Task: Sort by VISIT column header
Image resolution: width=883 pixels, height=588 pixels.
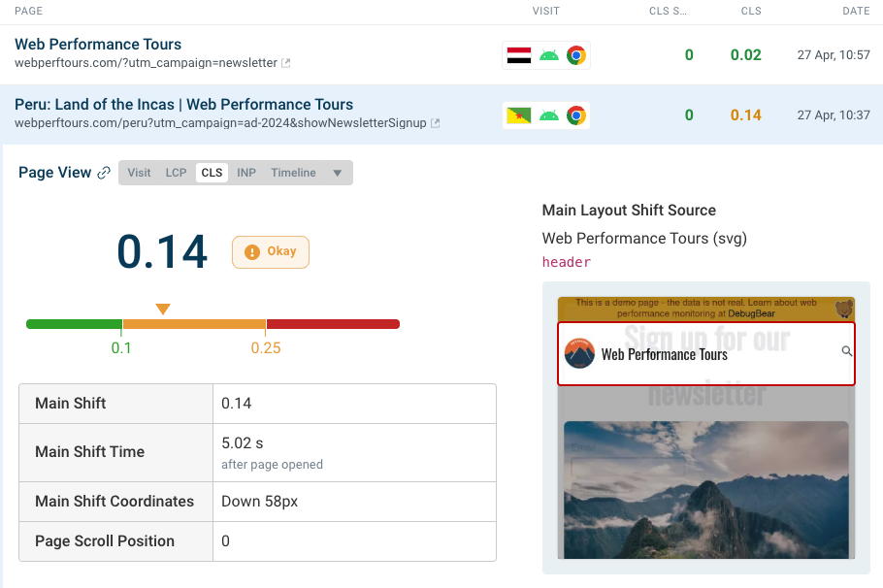Action: click(545, 12)
